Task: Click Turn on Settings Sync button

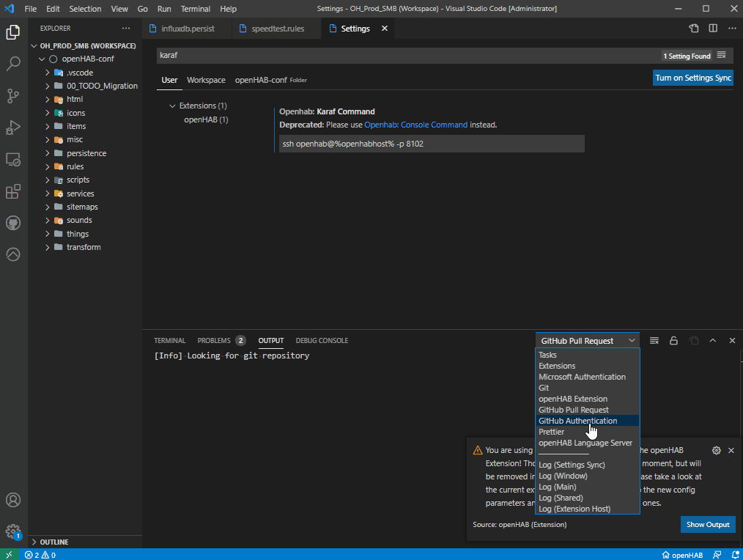Action: point(692,78)
